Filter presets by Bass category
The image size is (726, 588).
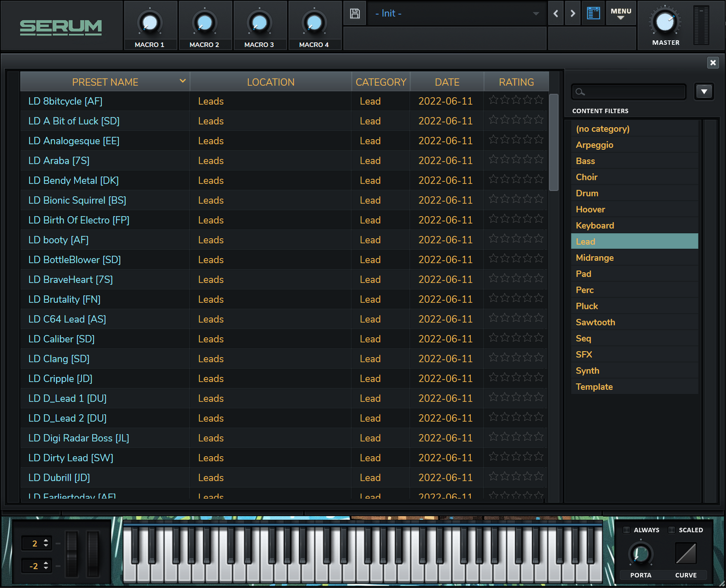click(x=635, y=161)
